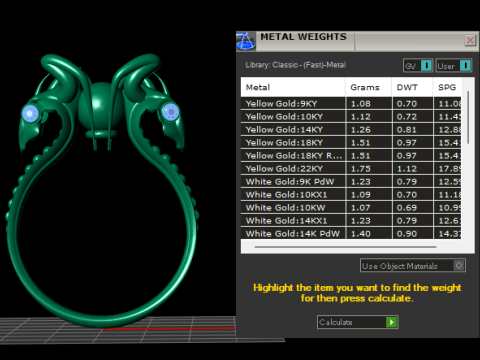Click the vertical scrollbar of metal list

coord(468,117)
